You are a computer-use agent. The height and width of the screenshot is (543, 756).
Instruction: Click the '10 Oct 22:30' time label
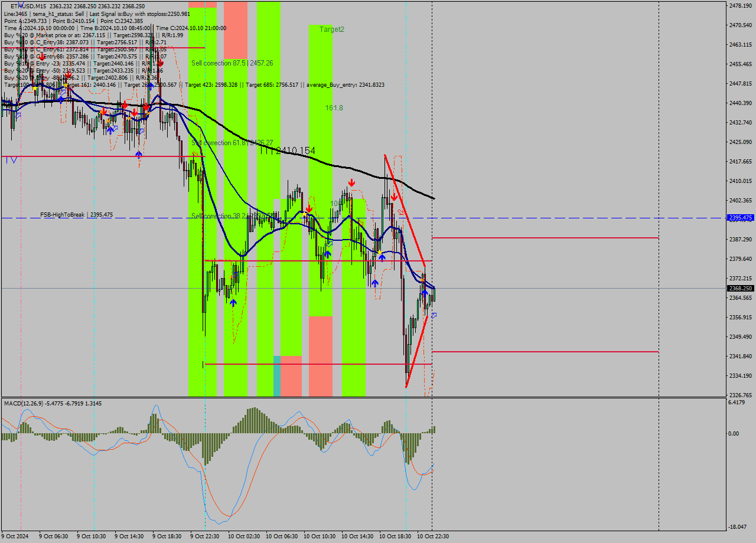[x=433, y=537]
